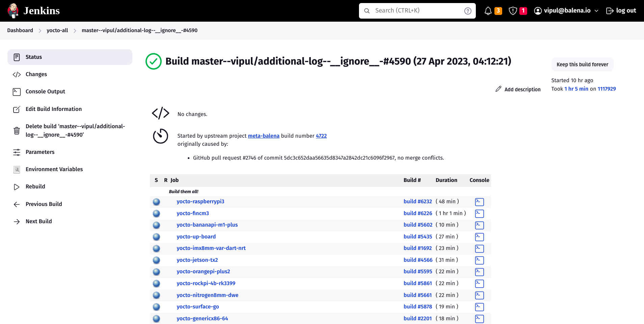Click the Jenkins logo icon
Viewport: 644px width, 324px height.
click(13, 10)
